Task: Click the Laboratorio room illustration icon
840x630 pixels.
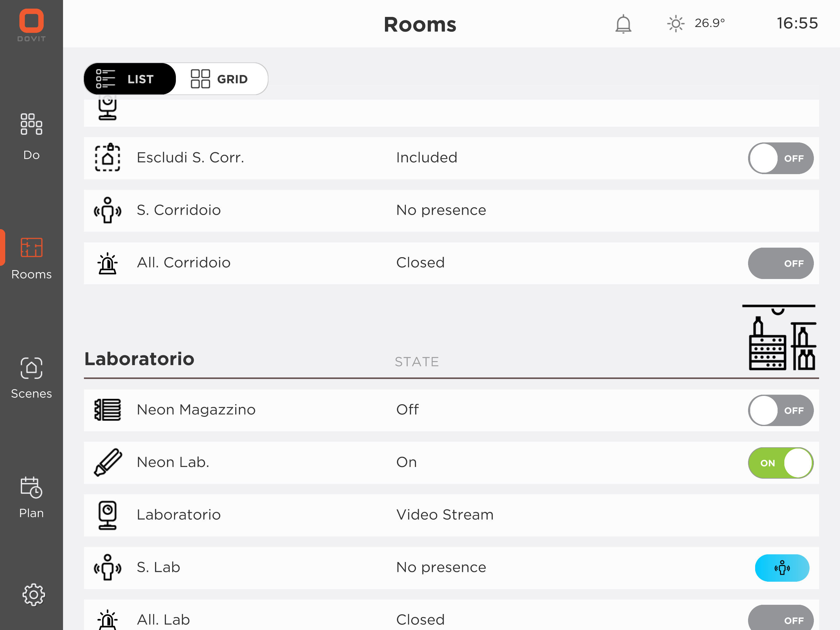Action: tap(779, 337)
